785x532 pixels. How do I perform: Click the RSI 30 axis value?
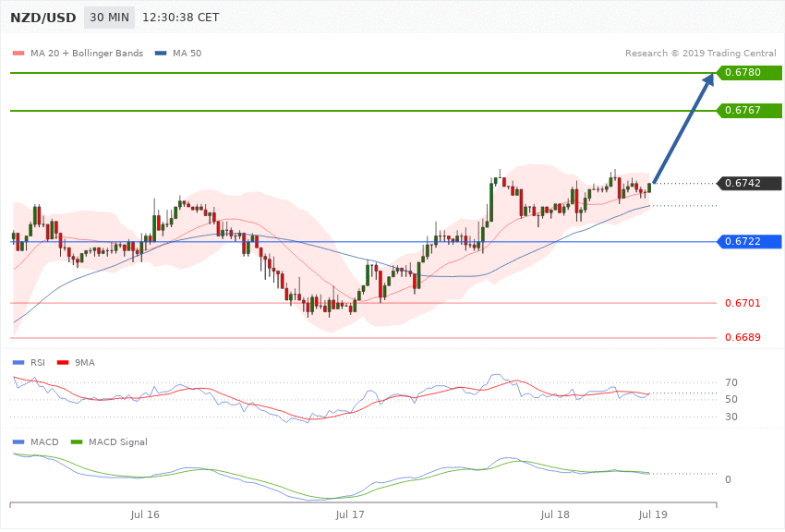731,417
